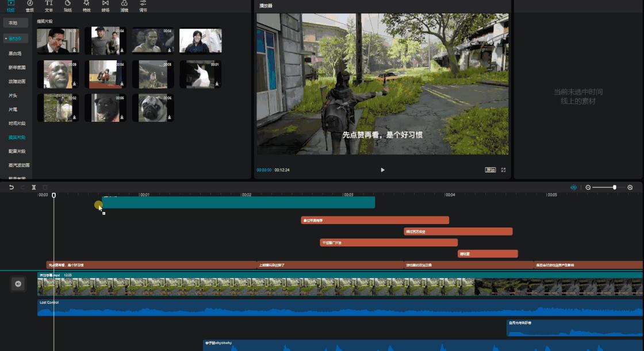Open the 滤镜 filters tab

pyautogui.click(x=124, y=6)
